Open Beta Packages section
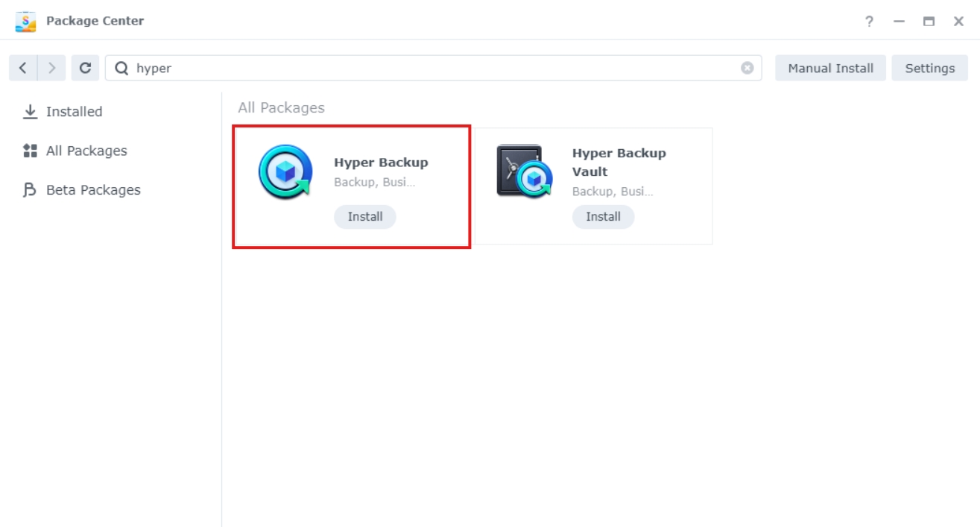Viewport: 980px width, 527px height. point(93,190)
